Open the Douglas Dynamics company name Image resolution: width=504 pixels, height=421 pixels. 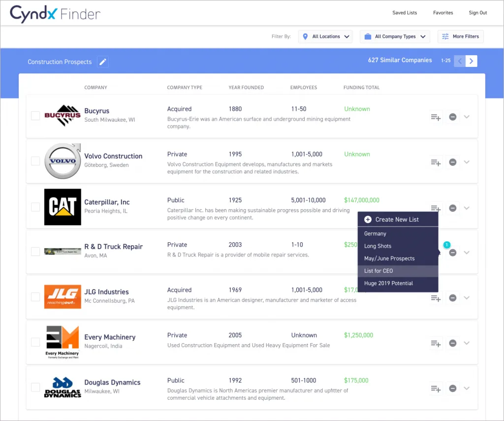coord(112,383)
